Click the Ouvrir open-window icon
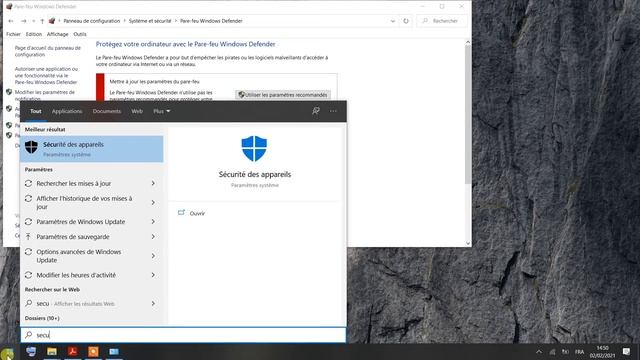Screen dimensions: 640x360 (182, 213)
